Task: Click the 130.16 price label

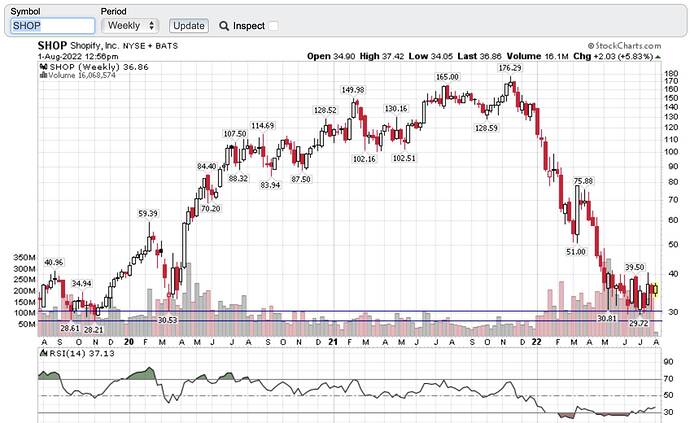Action: click(396, 108)
